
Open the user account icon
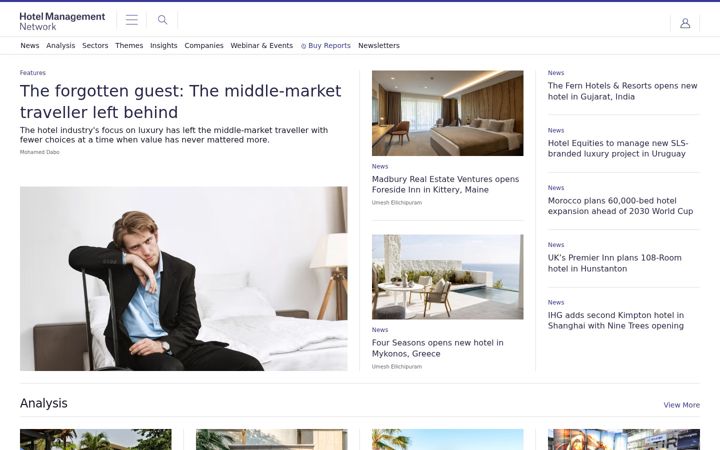point(685,23)
